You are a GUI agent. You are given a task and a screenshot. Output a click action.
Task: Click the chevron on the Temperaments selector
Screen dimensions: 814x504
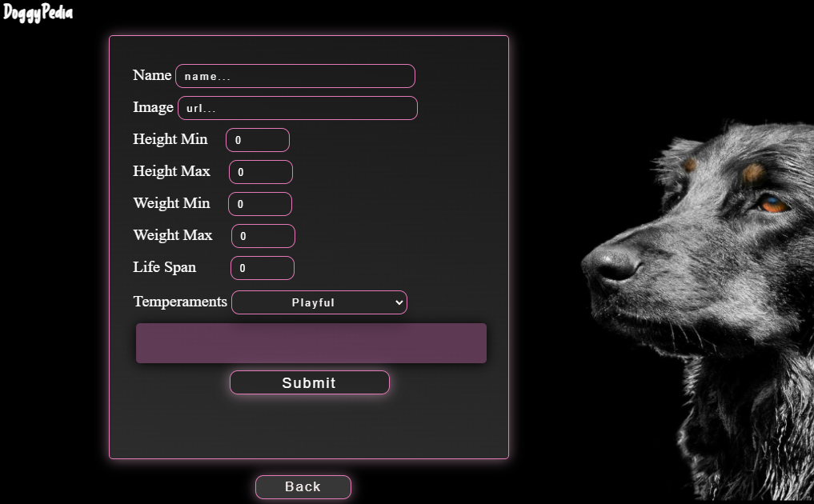(399, 302)
